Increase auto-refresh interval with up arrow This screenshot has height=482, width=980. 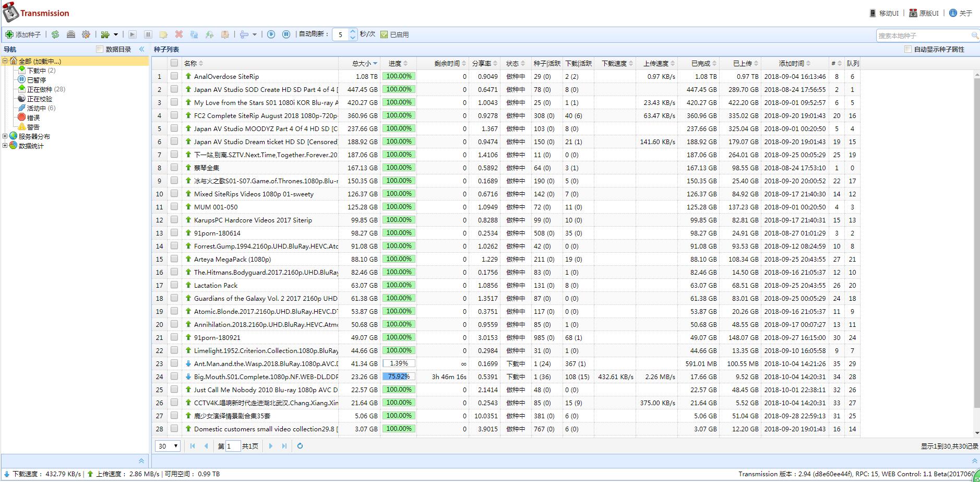[353, 31]
